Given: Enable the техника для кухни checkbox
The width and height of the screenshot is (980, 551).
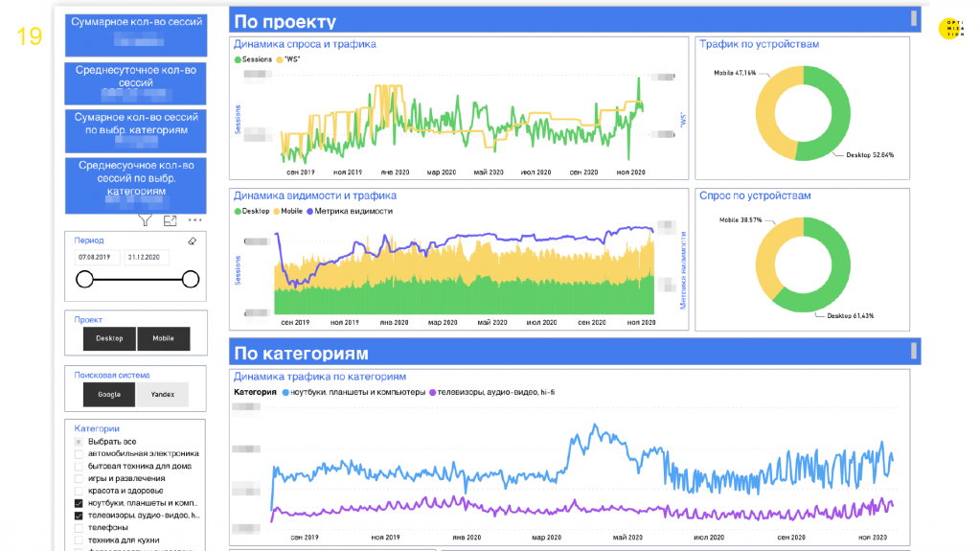Looking at the screenshot, I should (79, 540).
